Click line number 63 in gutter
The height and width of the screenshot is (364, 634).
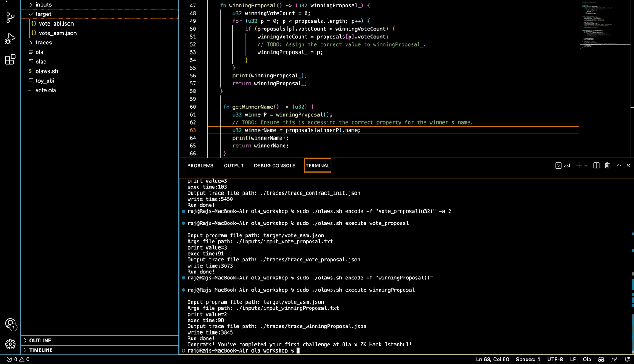click(x=193, y=130)
